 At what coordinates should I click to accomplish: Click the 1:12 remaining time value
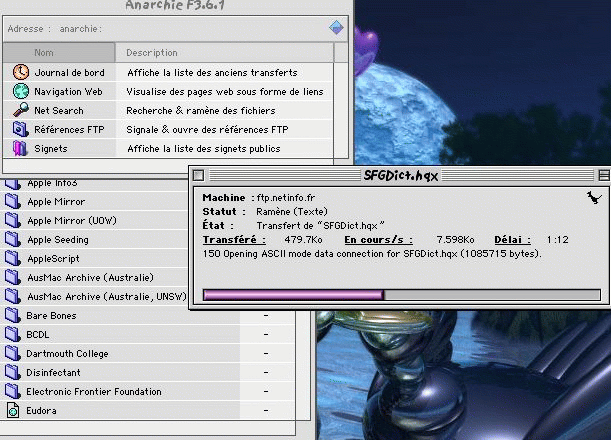(557, 240)
